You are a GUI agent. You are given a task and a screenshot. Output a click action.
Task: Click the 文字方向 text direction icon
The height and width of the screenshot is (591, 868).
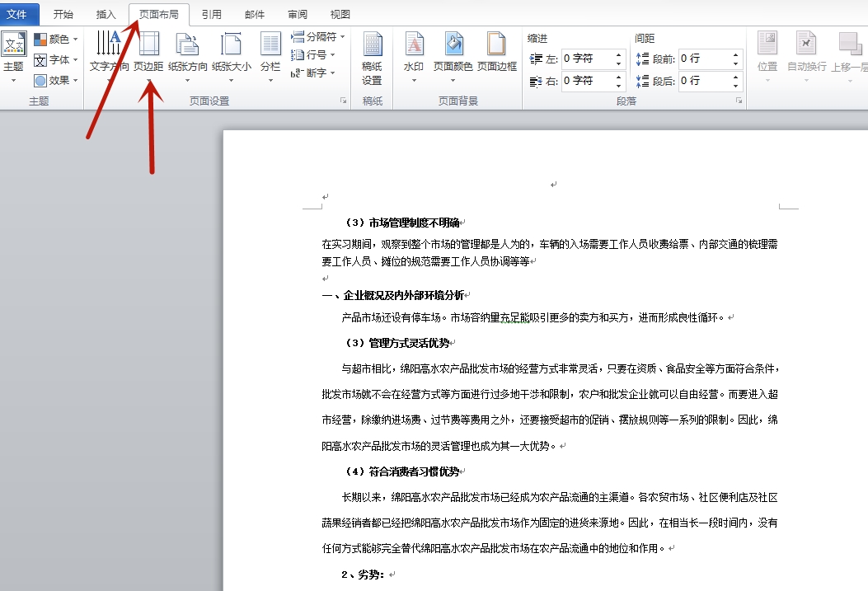pyautogui.click(x=109, y=43)
